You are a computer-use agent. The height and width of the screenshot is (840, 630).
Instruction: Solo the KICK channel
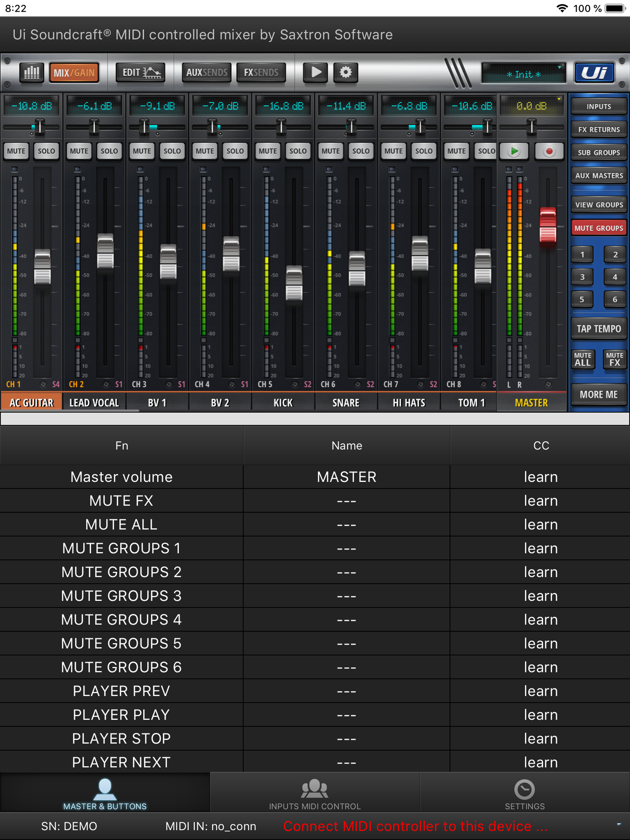pyautogui.click(x=297, y=151)
